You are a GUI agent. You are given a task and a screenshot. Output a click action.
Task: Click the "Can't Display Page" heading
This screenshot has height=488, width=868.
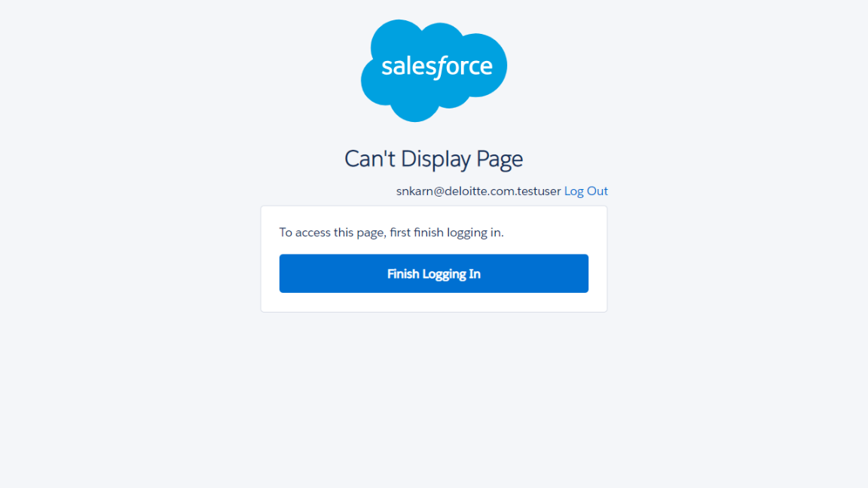coord(433,159)
